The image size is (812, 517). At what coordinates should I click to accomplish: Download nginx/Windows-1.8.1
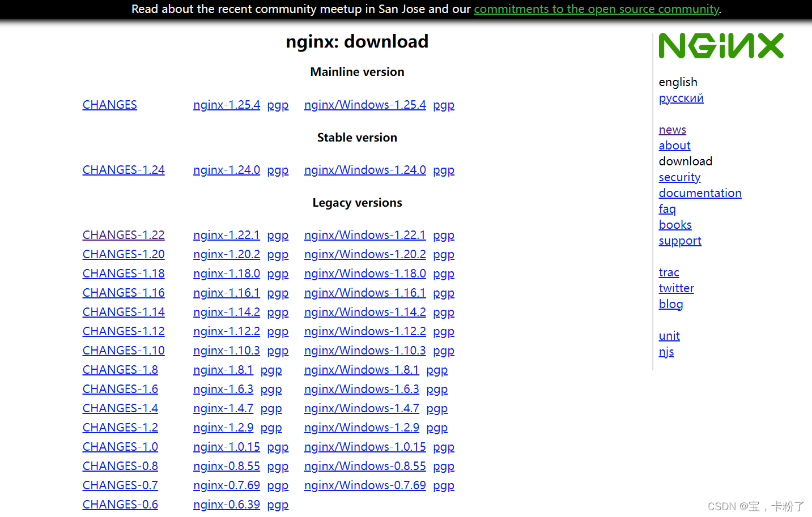pos(362,370)
